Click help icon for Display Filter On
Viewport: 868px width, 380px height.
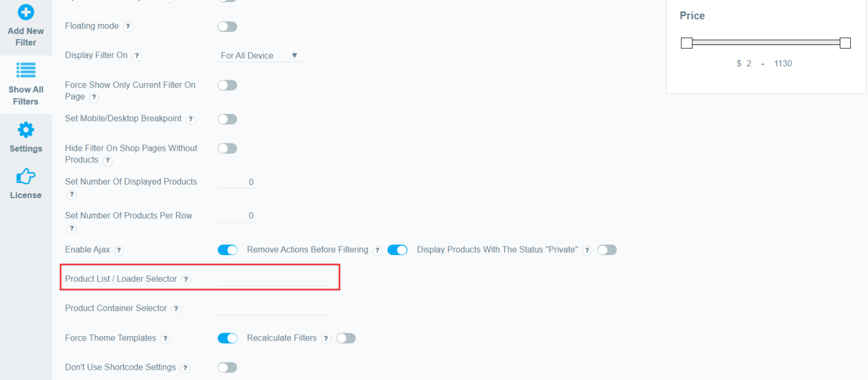point(137,56)
